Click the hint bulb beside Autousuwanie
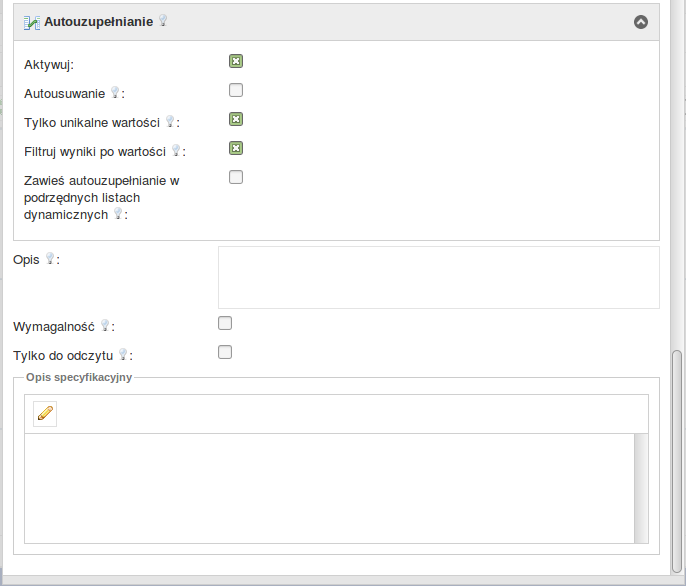The height and width of the screenshot is (586, 686). pos(114,93)
